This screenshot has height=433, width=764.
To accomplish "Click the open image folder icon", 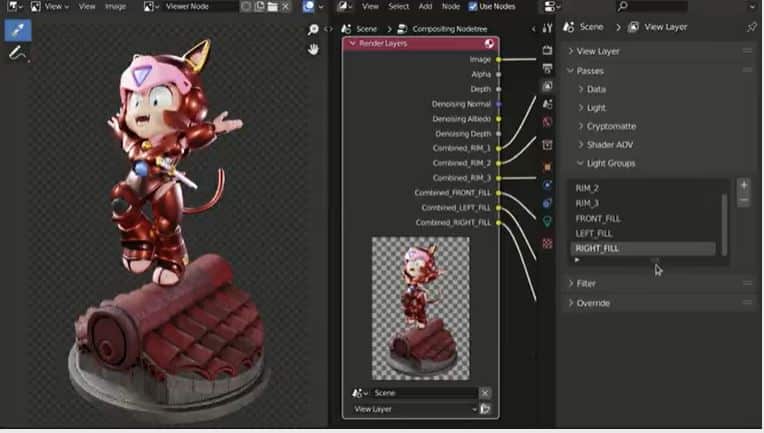I will 272,6.
